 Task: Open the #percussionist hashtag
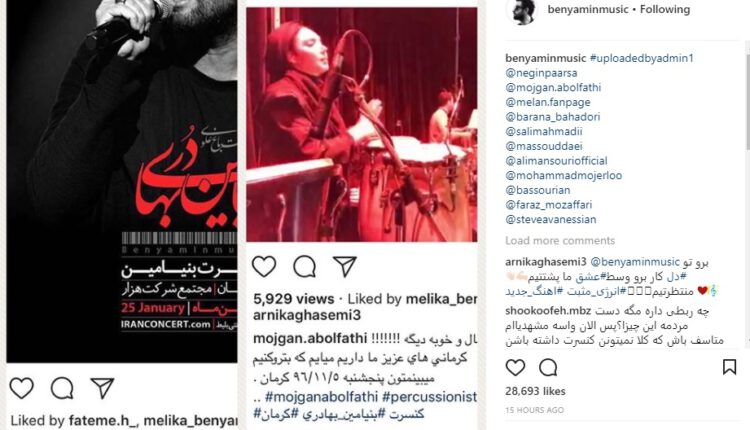429,397
